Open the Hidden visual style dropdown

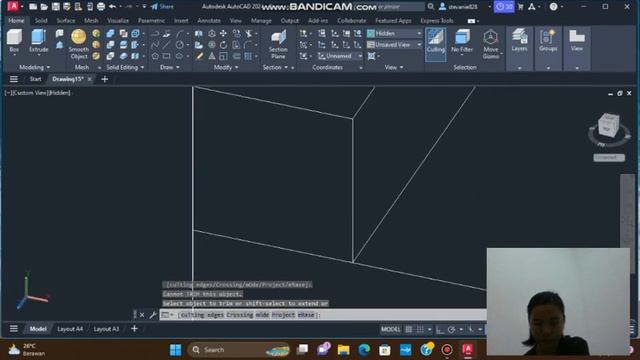pyautogui.click(x=394, y=33)
